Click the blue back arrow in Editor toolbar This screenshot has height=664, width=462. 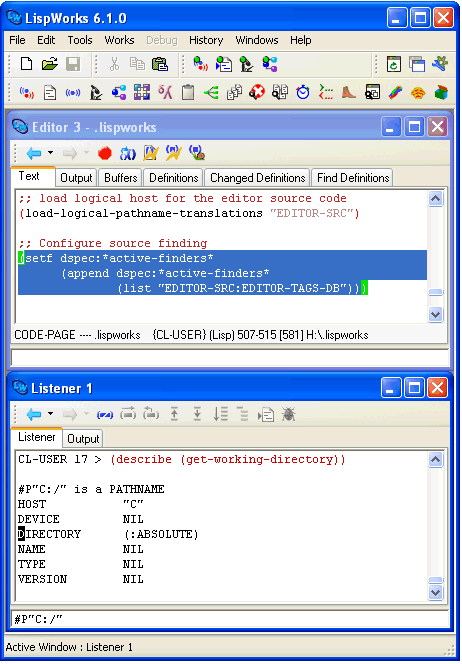click(34, 153)
